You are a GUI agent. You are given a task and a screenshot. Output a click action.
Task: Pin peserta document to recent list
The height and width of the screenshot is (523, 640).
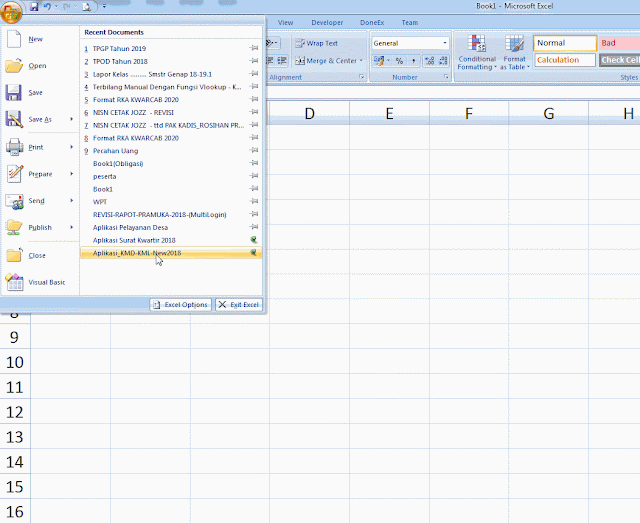click(254, 176)
